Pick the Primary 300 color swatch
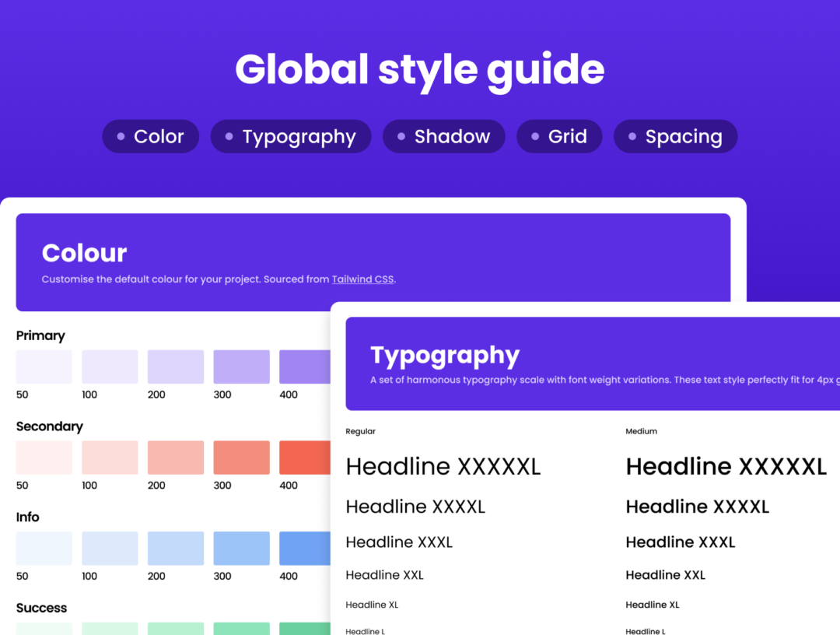The height and width of the screenshot is (635, 840). click(242, 367)
